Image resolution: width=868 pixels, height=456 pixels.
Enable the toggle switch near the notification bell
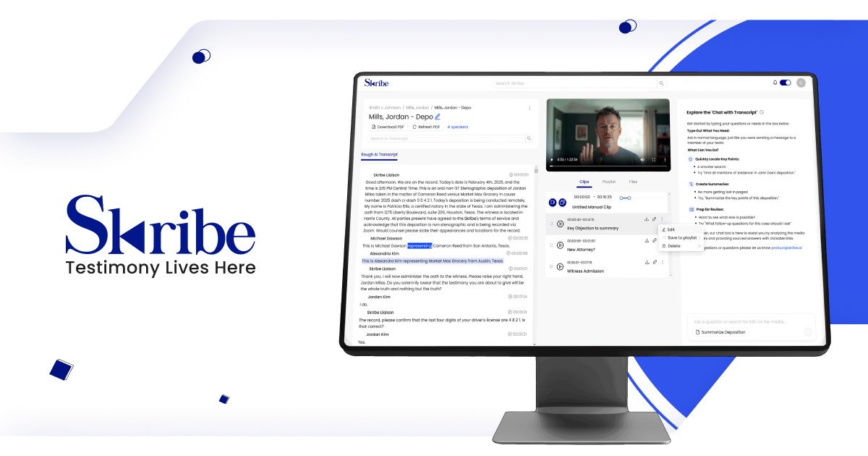[x=785, y=82]
